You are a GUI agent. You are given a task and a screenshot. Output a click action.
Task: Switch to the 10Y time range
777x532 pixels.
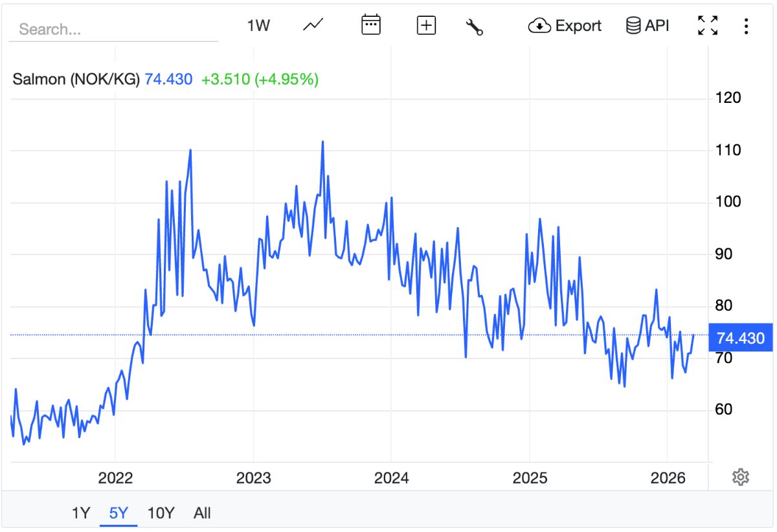(x=161, y=513)
